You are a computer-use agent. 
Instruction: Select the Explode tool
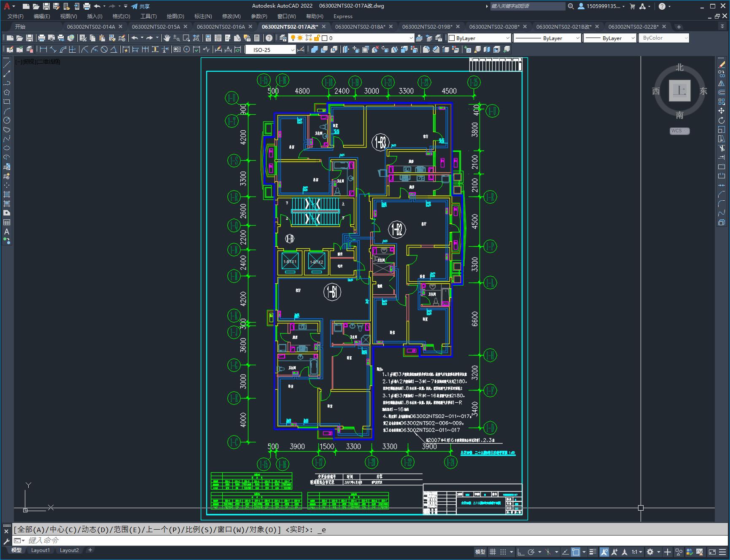click(x=722, y=222)
